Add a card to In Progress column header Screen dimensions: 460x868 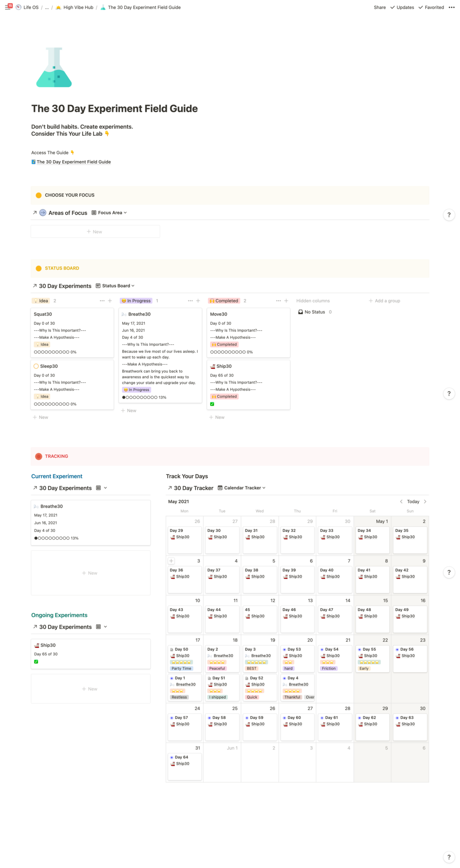coord(198,301)
